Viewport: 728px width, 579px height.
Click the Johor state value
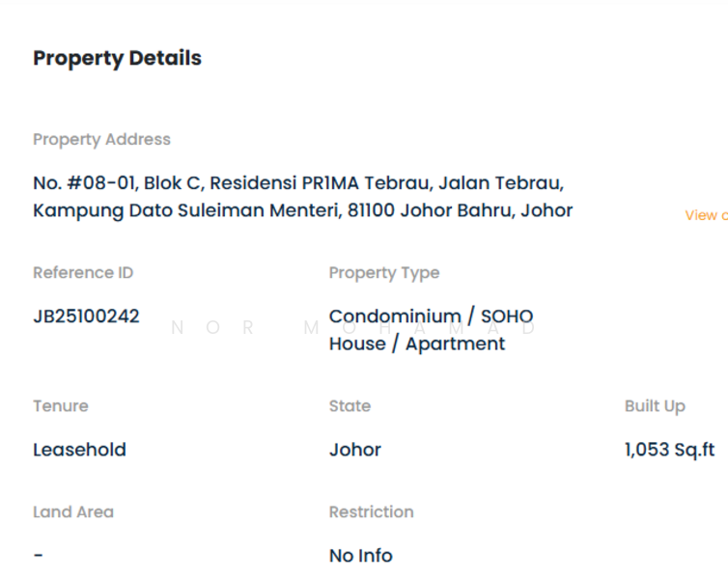point(354,450)
